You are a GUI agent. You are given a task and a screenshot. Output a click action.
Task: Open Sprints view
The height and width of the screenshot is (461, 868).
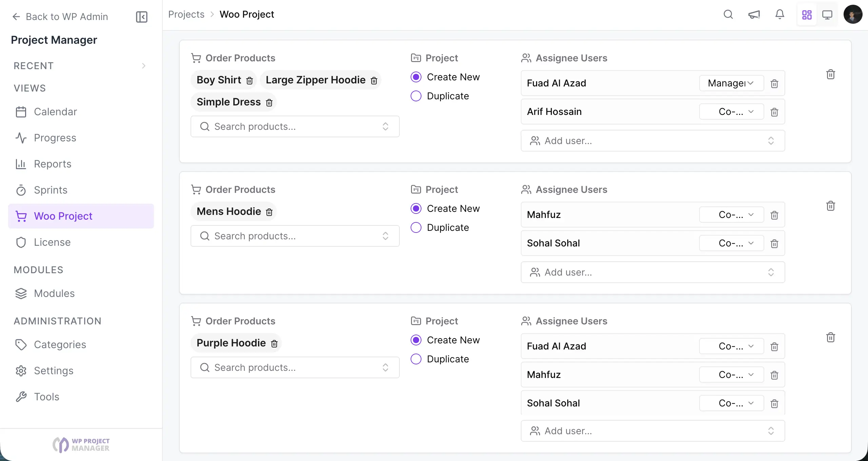coord(81,190)
